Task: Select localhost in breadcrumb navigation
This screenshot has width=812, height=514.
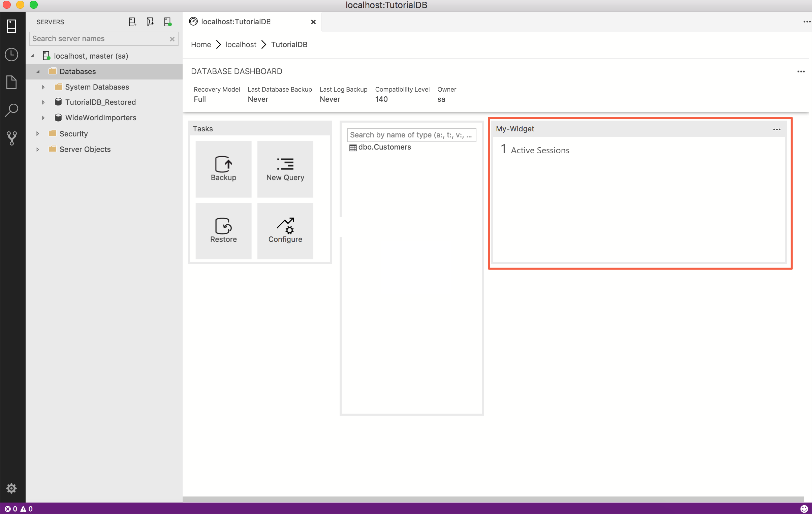Action: click(241, 44)
